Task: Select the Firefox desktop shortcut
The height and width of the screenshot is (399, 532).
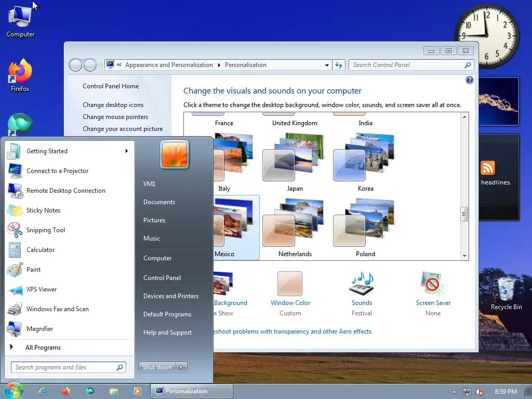Action: 20,75
